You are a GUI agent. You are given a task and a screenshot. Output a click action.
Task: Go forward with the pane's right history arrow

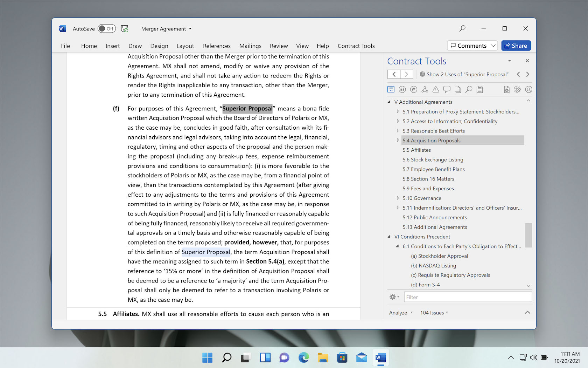tap(407, 74)
